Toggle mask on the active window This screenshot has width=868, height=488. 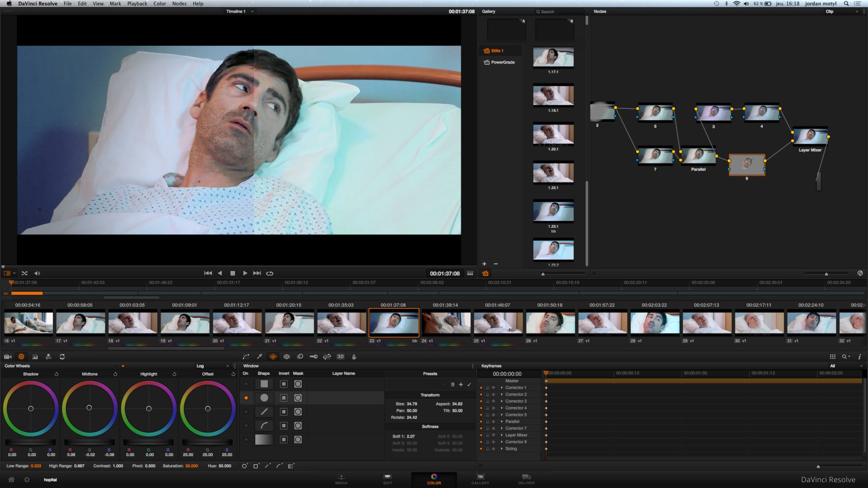pyautogui.click(x=298, y=398)
